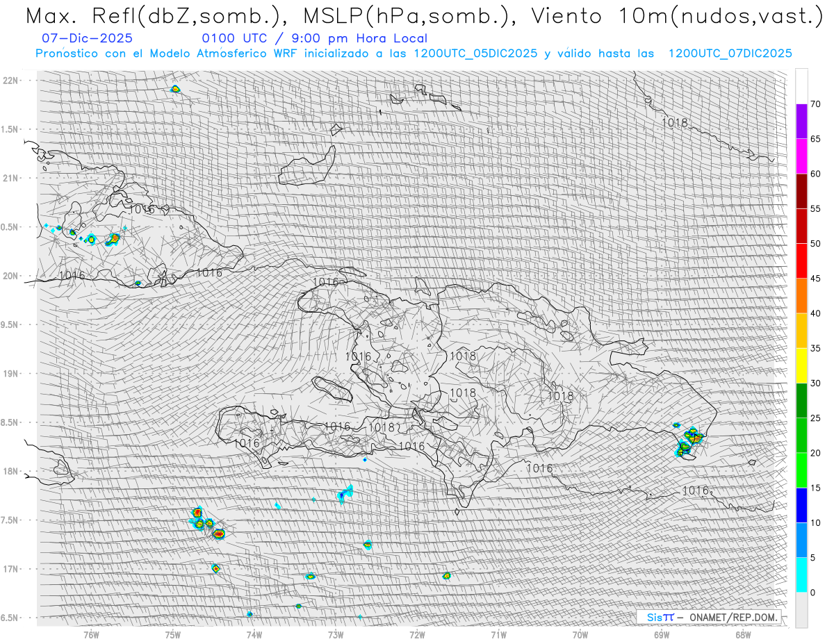Click the '70' colorbar scale value

[816, 104]
